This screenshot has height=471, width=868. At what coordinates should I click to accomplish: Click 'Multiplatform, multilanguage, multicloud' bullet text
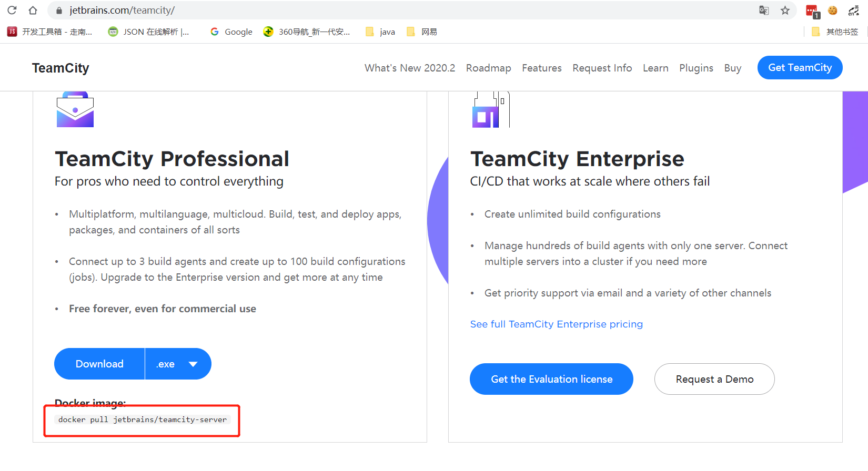[x=235, y=222]
